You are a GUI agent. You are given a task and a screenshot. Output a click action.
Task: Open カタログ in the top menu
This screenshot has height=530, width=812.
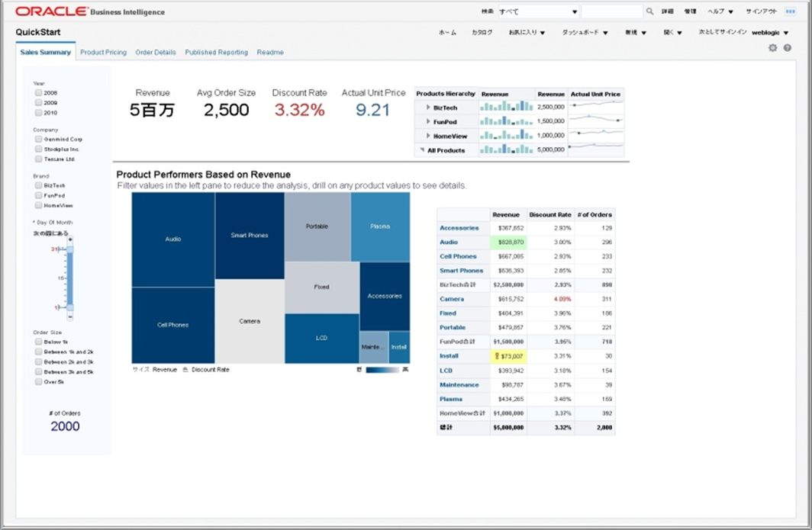[482, 32]
